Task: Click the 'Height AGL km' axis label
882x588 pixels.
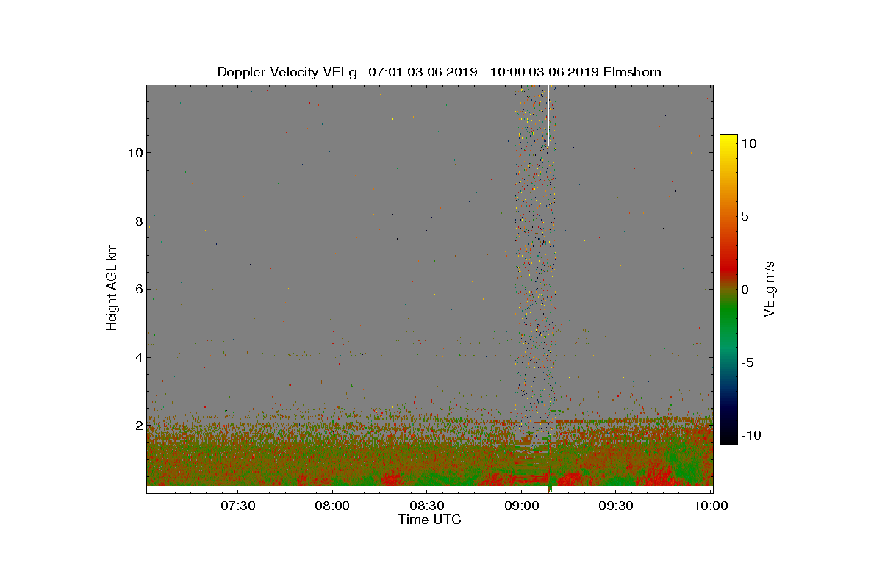Action: click(x=112, y=287)
